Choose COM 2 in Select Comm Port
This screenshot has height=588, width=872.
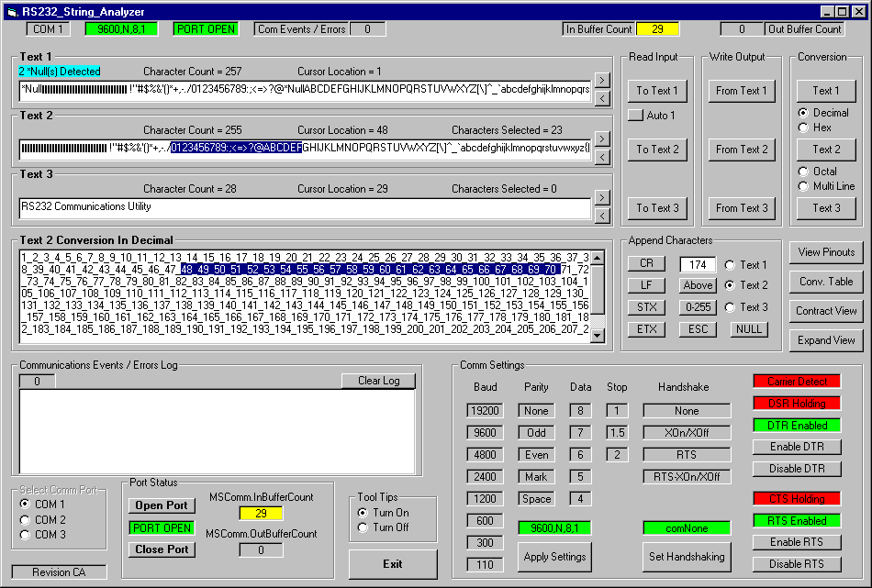click(26, 519)
